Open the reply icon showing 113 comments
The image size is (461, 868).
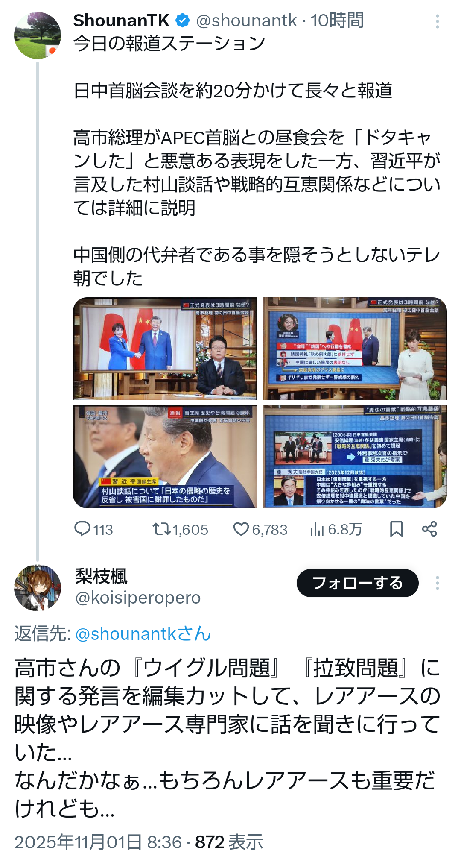point(82,529)
